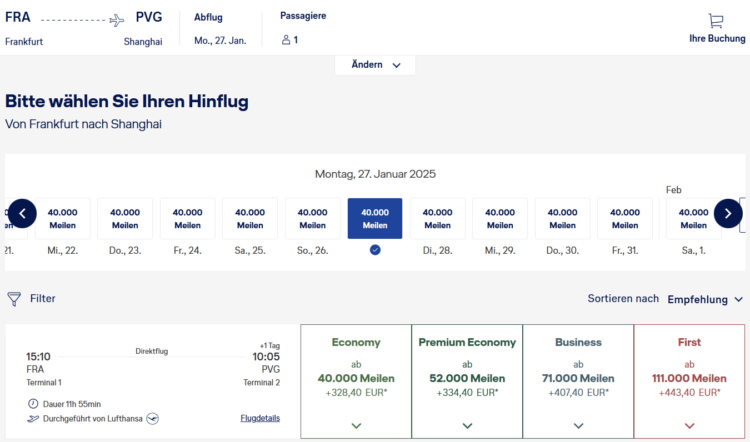Choose First fare 111.000 Meilen
The width and height of the screenshot is (750, 442).
(689, 381)
